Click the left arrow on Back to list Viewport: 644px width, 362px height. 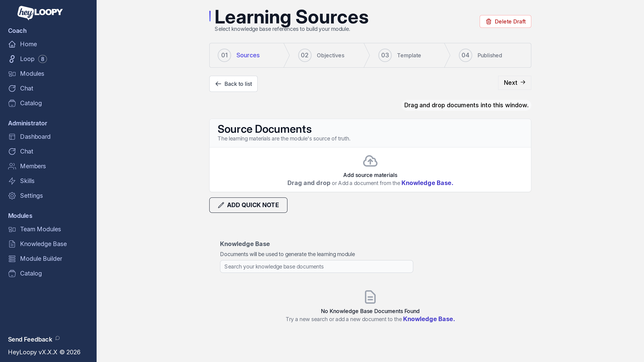coord(218,84)
